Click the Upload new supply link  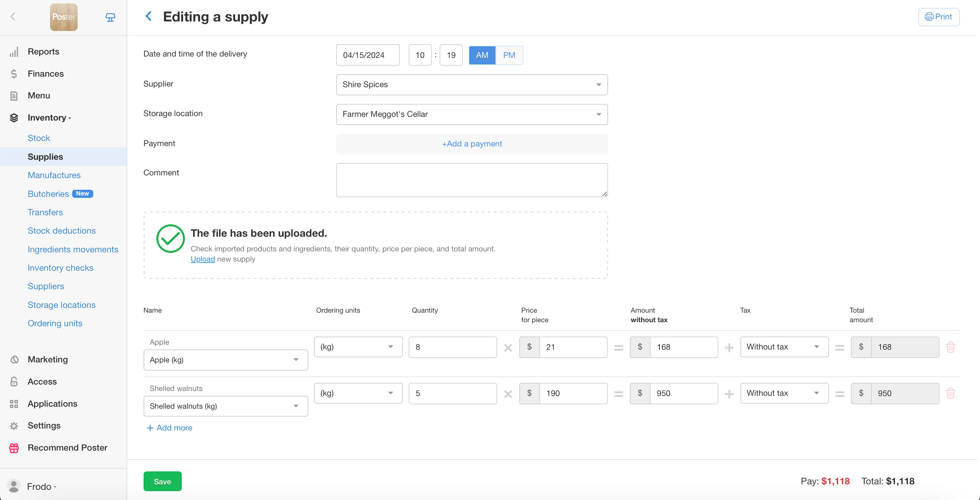pyautogui.click(x=202, y=259)
